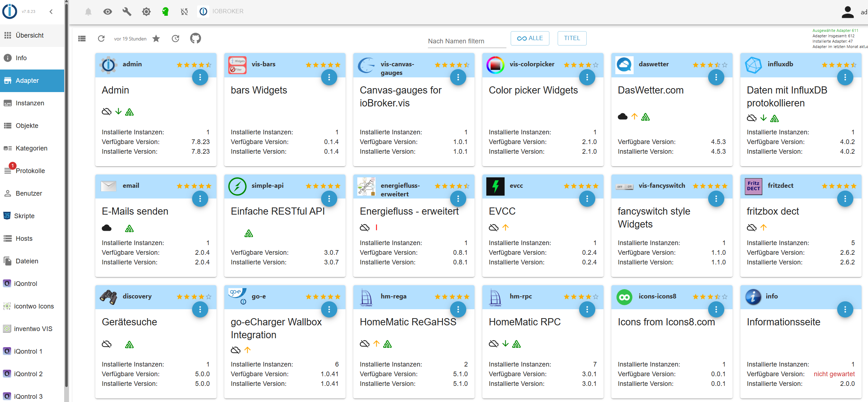This screenshot has height=402, width=868.
Task: Go to Skripte in the sidebar
Action: click(32, 216)
